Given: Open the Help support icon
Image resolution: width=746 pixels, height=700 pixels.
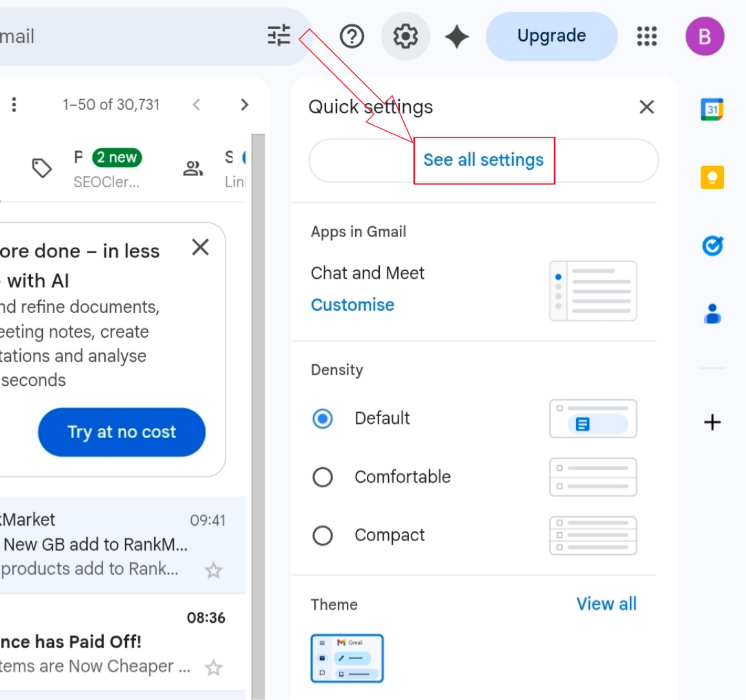Looking at the screenshot, I should (x=351, y=36).
